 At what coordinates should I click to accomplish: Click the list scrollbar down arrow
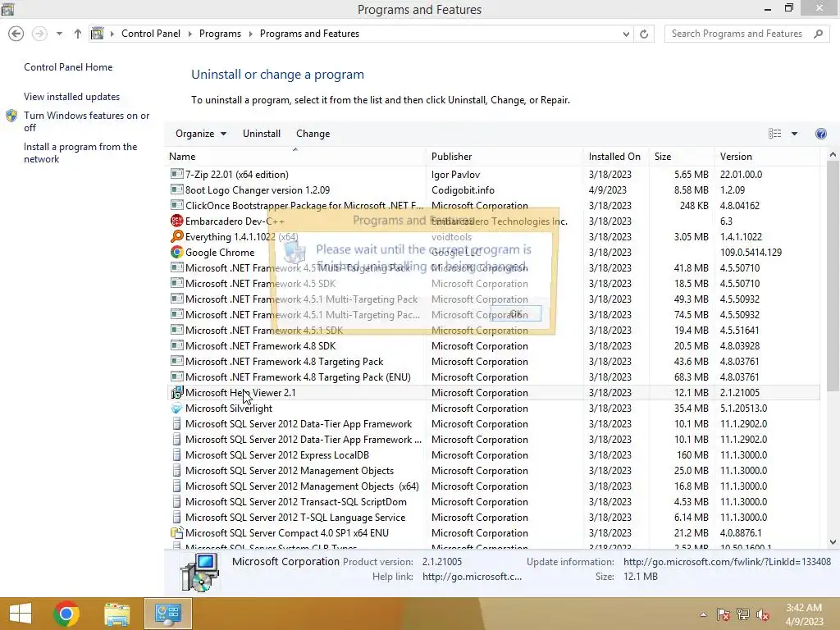(x=833, y=542)
